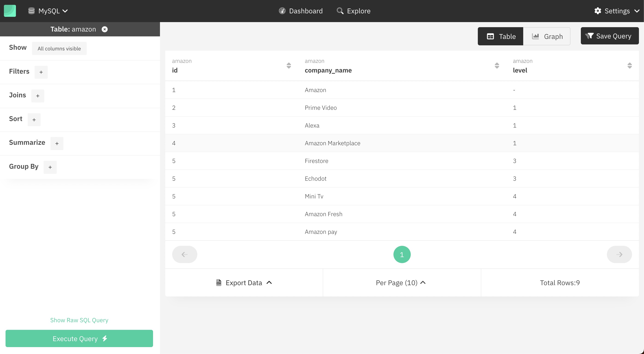Select the Mini Tv cell
Screen dimensions: 644x354
click(x=314, y=196)
